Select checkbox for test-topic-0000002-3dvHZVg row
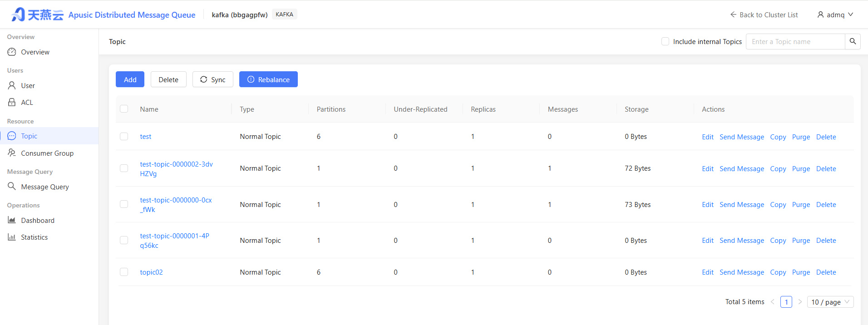The width and height of the screenshot is (868, 325). click(124, 168)
